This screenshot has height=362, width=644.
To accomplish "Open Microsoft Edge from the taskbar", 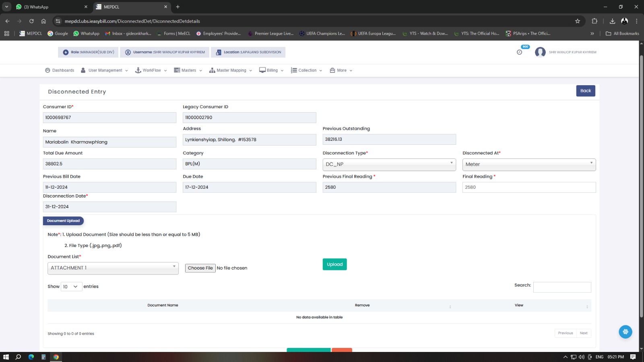I will (x=31, y=357).
